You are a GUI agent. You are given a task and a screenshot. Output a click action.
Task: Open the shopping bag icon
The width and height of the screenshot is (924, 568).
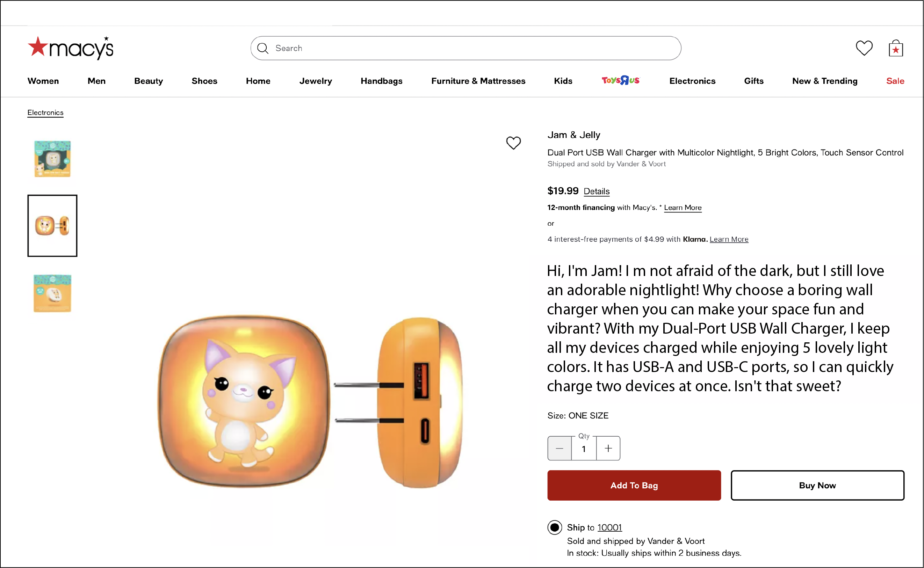(x=896, y=49)
